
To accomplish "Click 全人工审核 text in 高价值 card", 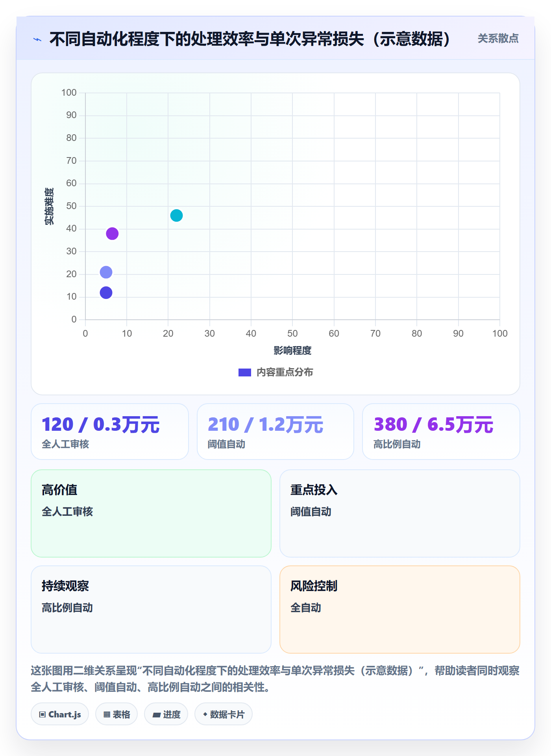I will 67,511.
